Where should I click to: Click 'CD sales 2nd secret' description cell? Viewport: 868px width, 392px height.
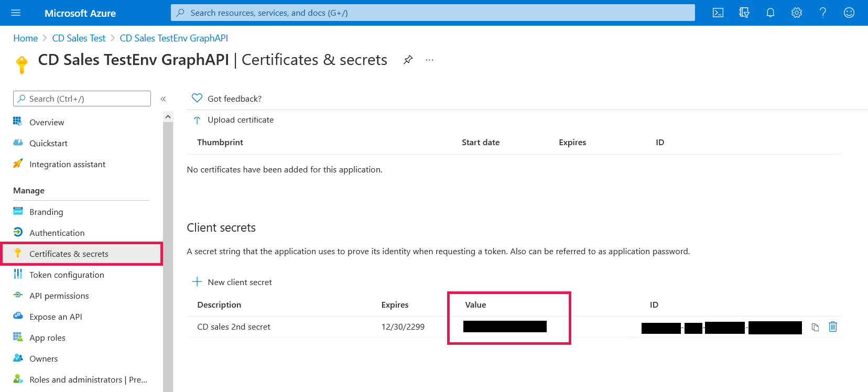(234, 326)
